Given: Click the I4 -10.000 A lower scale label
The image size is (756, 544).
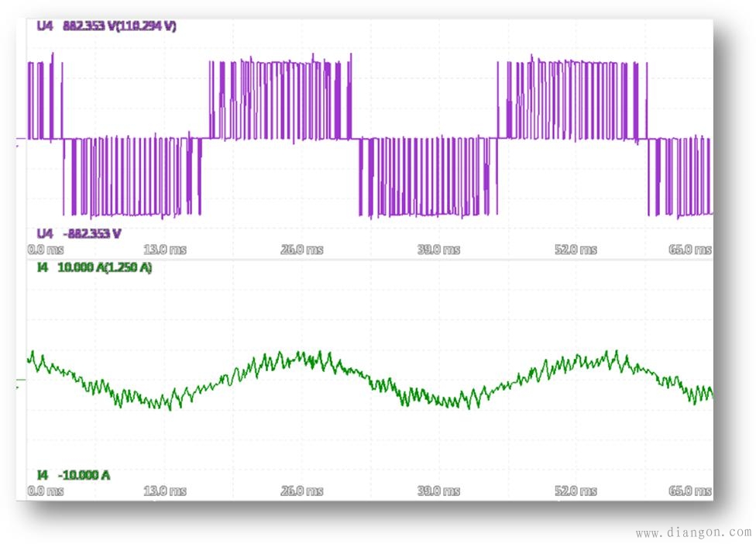Looking at the screenshot, I should click(x=73, y=474).
